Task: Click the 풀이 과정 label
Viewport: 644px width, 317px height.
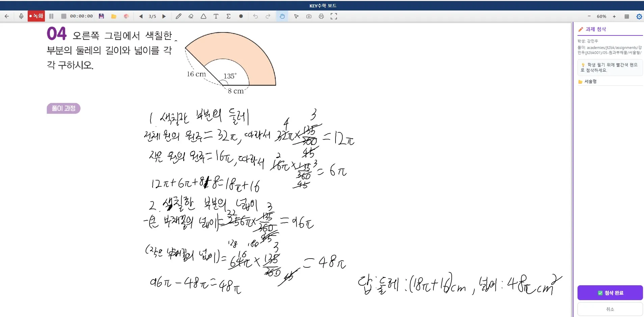Action: point(63,108)
